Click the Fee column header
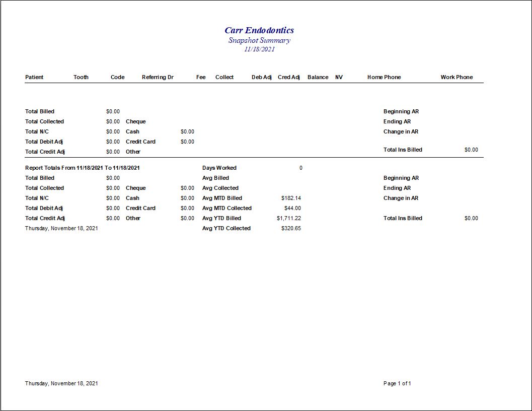The width and height of the screenshot is (532, 411). point(201,77)
